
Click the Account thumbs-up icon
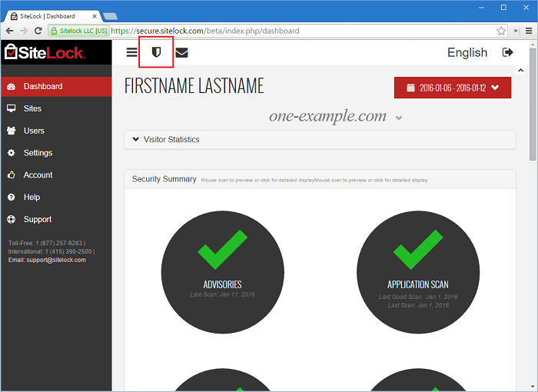click(x=12, y=175)
